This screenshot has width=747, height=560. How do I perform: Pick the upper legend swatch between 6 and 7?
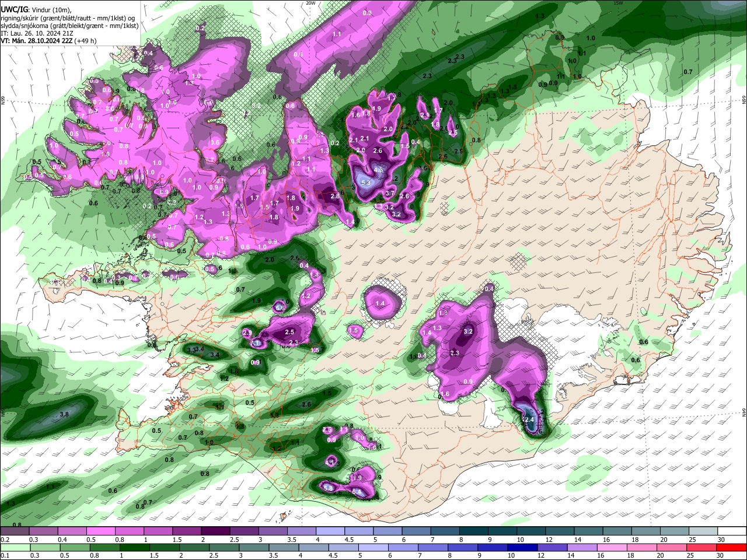point(417,531)
